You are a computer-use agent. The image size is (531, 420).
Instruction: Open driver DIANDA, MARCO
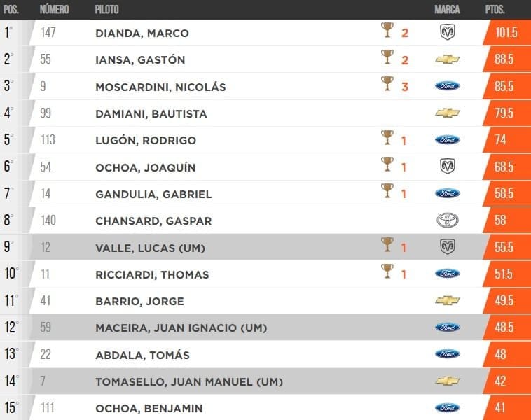[x=142, y=33]
